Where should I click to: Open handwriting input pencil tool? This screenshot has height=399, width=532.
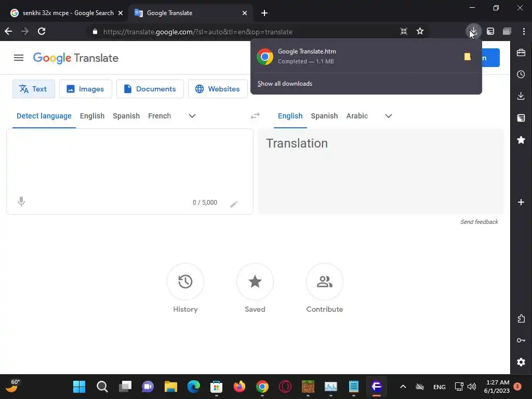pos(234,204)
